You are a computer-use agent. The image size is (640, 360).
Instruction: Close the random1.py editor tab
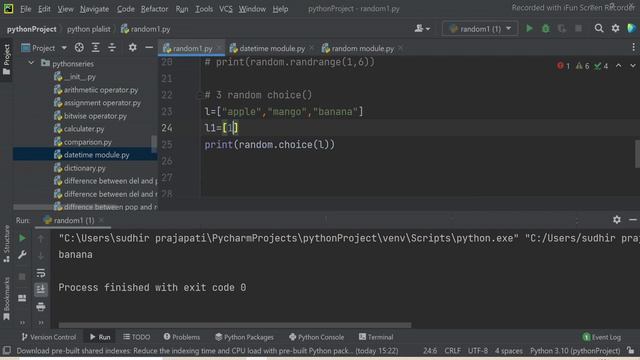click(219, 48)
